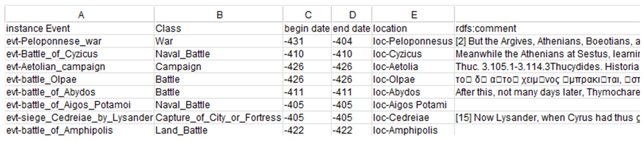Select column E header

click(413, 15)
